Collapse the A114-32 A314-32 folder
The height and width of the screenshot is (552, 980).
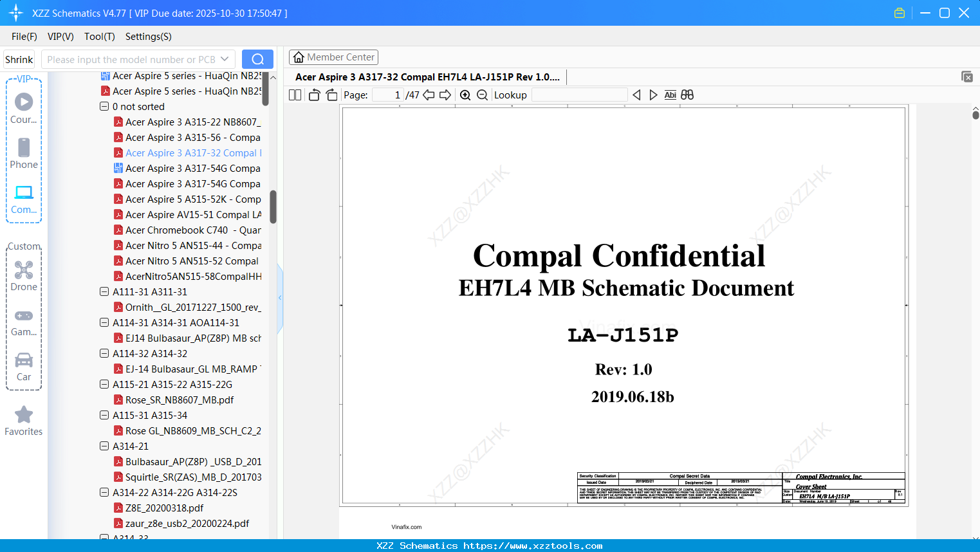104,353
